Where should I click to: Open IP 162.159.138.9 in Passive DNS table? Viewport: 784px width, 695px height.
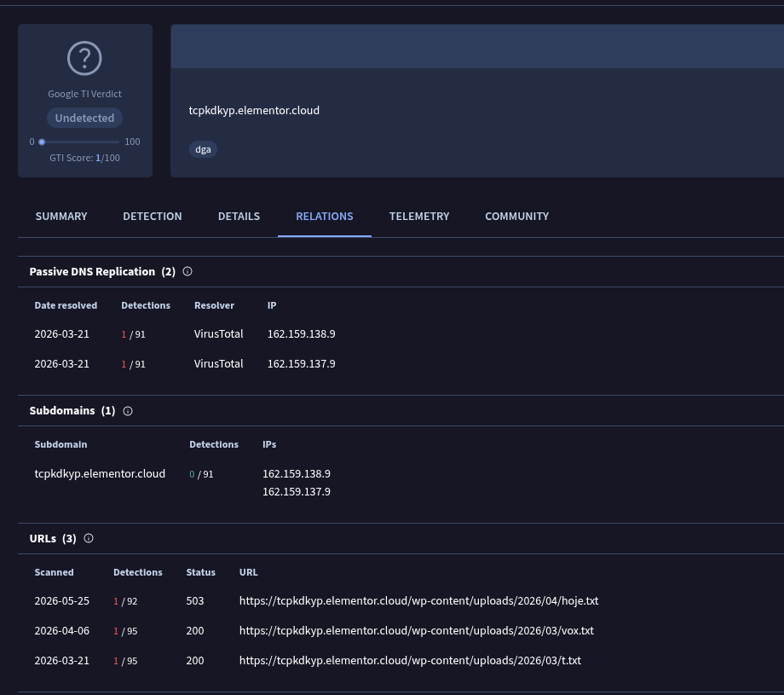[x=302, y=334]
